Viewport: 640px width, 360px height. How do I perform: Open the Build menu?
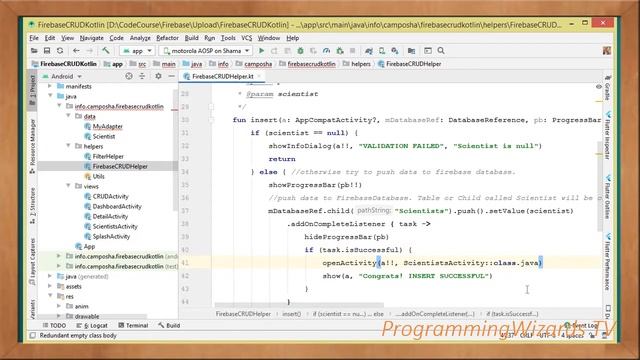click(x=191, y=38)
